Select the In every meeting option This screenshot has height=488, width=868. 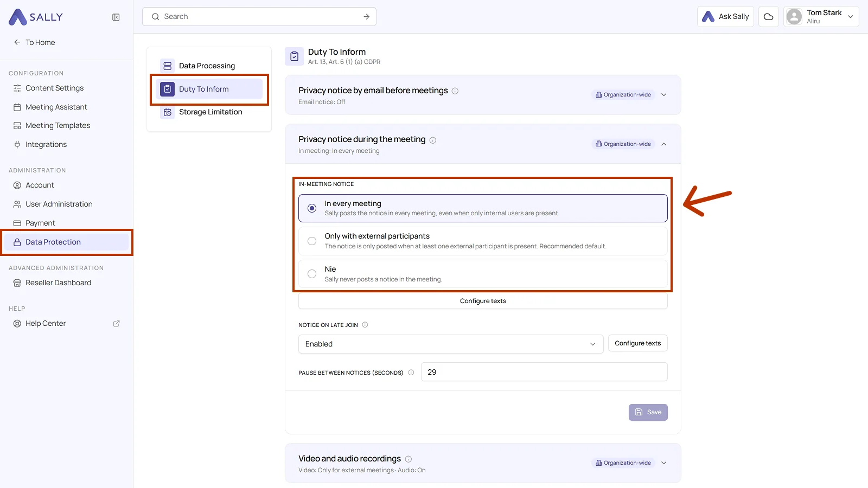[483, 208]
